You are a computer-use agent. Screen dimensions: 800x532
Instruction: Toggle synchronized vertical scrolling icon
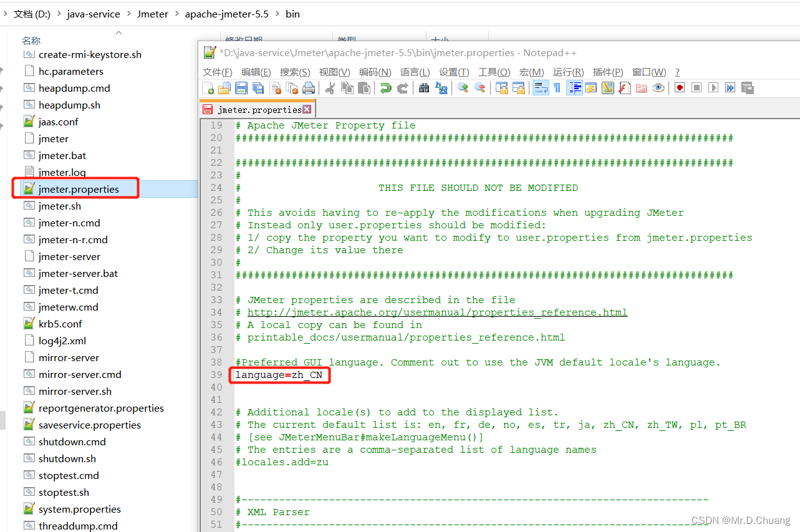[501, 88]
